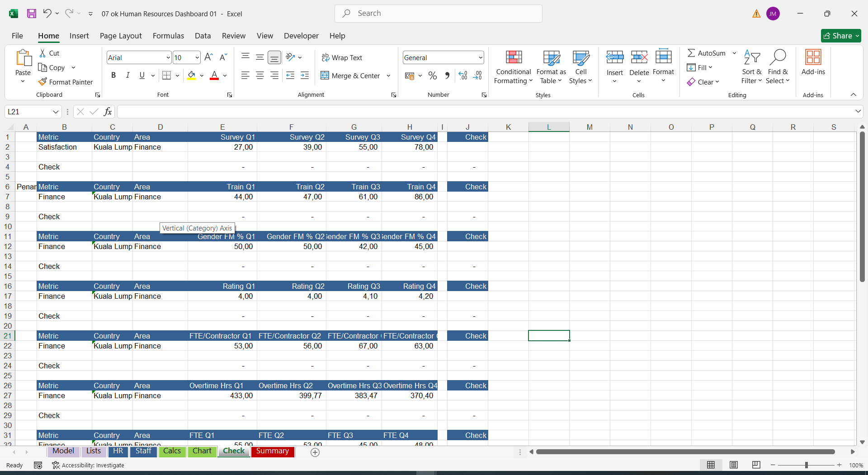
Task: Open Sort & Filter options
Action: click(x=751, y=67)
